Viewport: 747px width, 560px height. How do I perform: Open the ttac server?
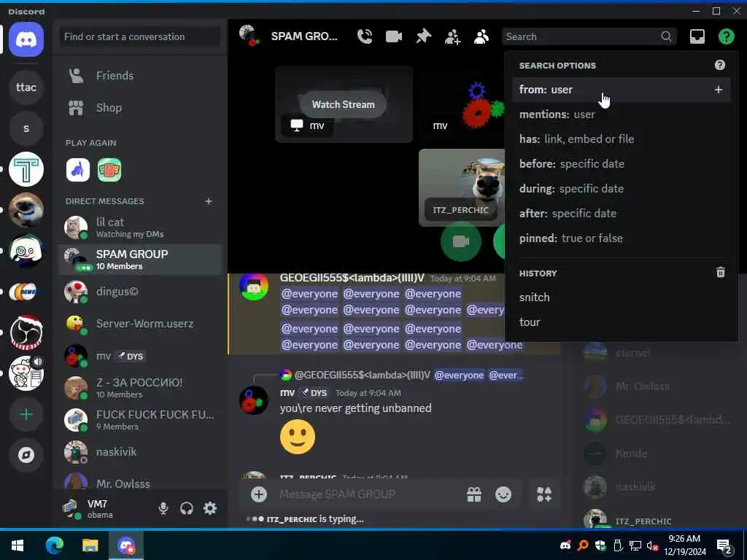tap(26, 87)
